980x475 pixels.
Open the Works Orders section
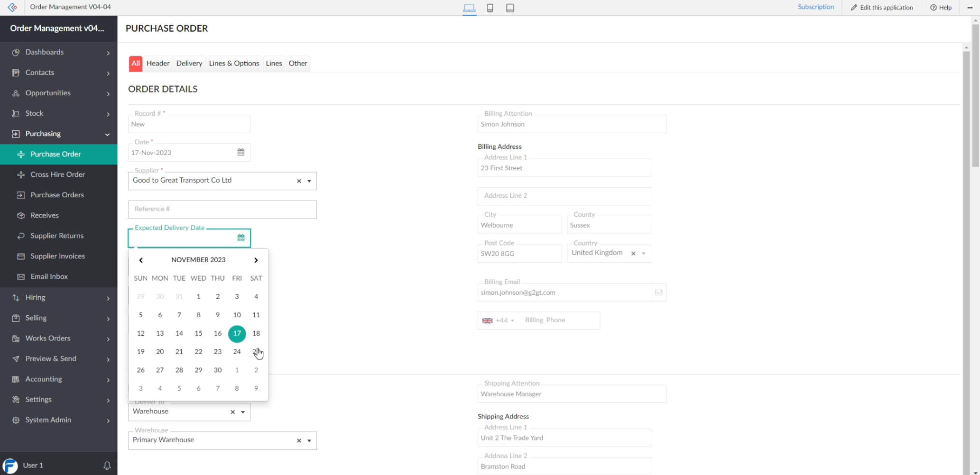pyautogui.click(x=47, y=338)
